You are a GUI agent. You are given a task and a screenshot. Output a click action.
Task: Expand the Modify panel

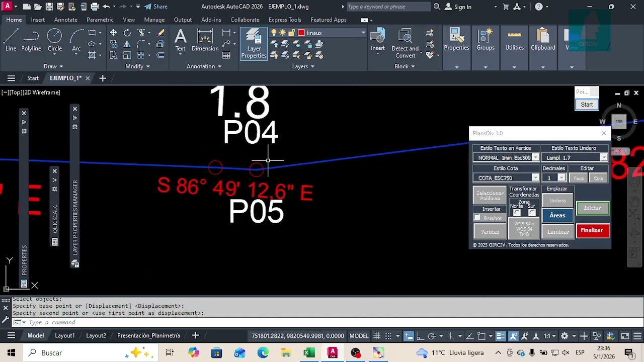(x=137, y=66)
